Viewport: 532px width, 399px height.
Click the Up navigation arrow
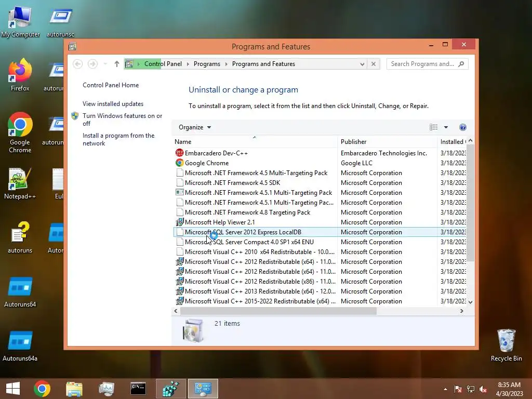[x=117, y=64]
